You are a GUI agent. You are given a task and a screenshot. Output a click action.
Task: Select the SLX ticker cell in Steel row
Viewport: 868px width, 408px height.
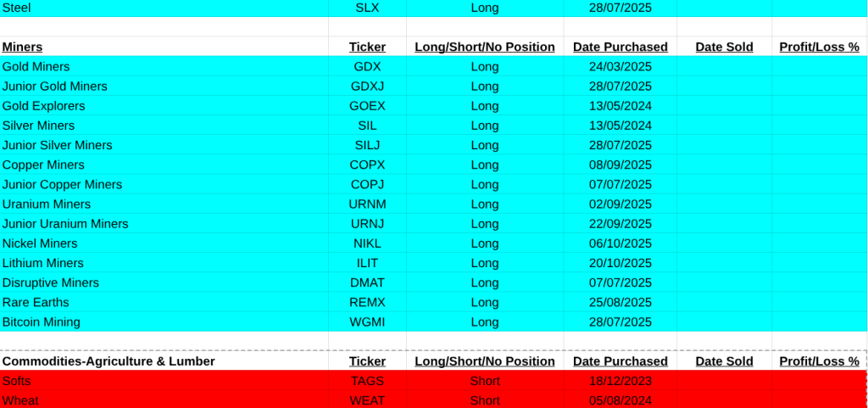click(367, 8)
